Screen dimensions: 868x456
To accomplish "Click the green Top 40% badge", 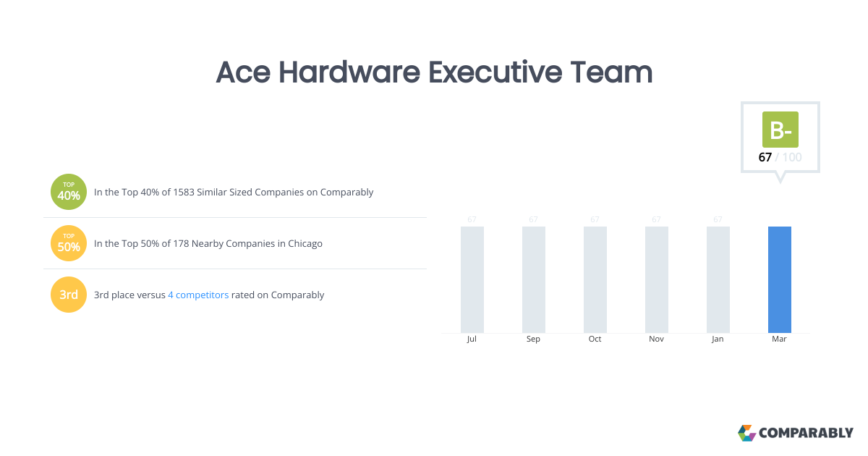I will pos(69,193).
